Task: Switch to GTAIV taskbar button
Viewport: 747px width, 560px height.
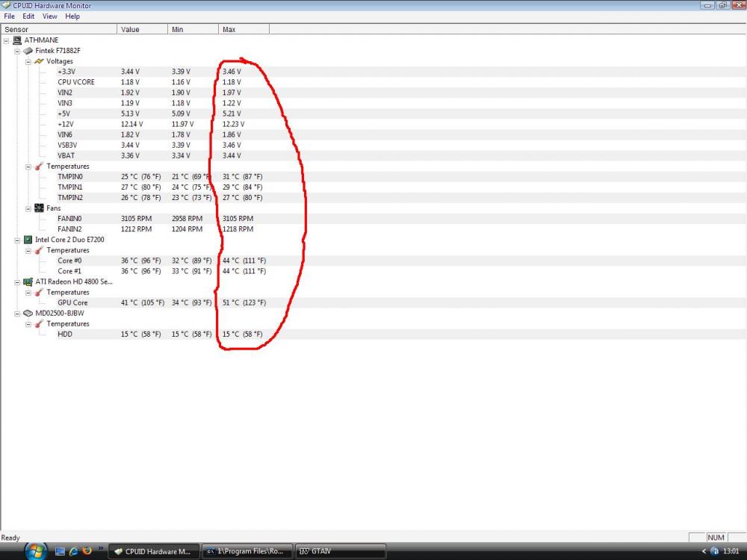Action: click(x=340, y=551)
